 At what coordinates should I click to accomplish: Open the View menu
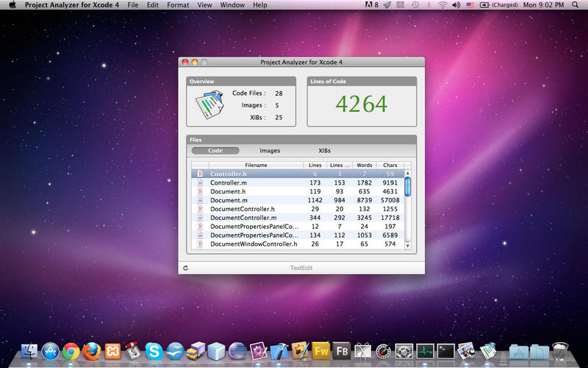(x=204, y=5)
